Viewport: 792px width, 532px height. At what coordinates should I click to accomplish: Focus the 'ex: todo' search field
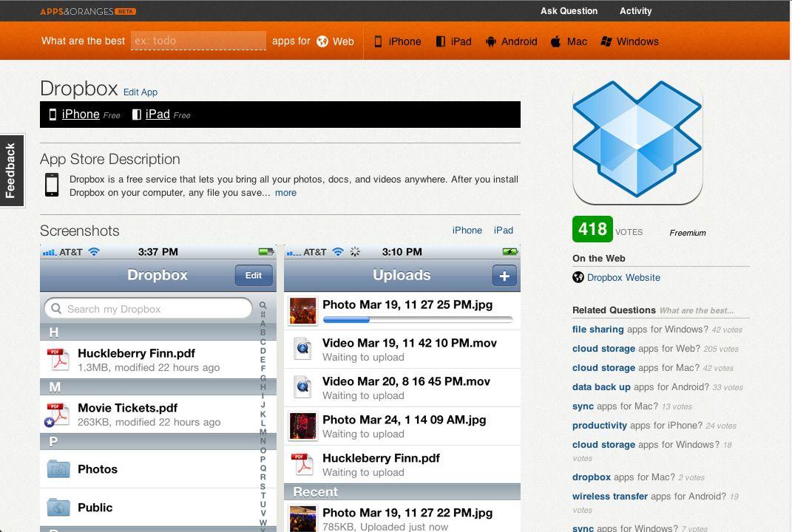[x=198, y=41]
